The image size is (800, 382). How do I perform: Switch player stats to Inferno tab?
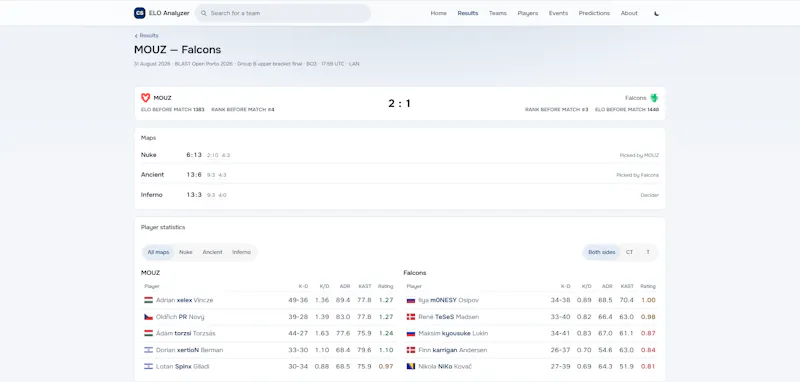click(x=241, y=252)
